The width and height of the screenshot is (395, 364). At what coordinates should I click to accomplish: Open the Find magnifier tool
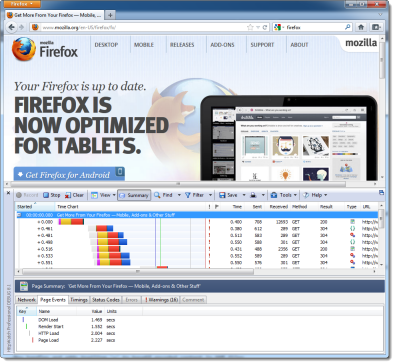pyautogui.click(x=157, y=195)
